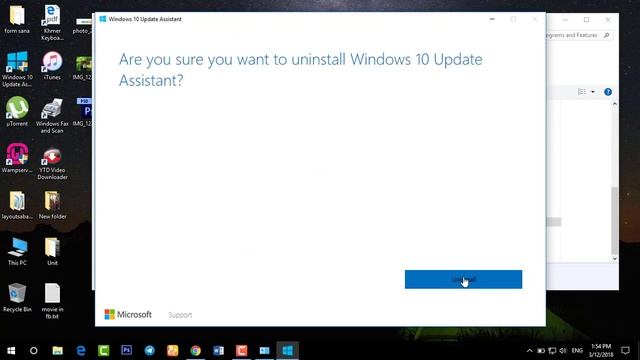Open the volume tray icon

(563, 351)
